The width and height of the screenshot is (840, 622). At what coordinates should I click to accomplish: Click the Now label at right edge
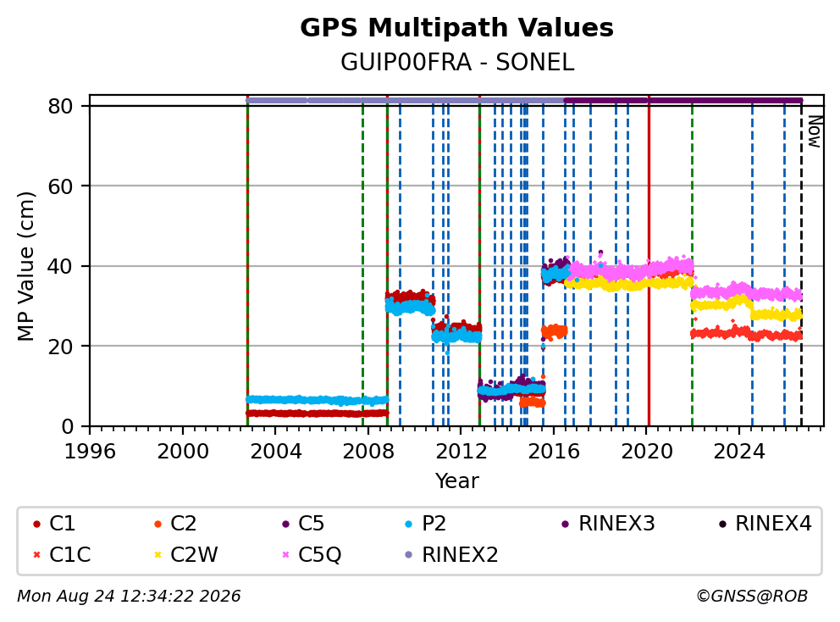[x=815, y=132]
